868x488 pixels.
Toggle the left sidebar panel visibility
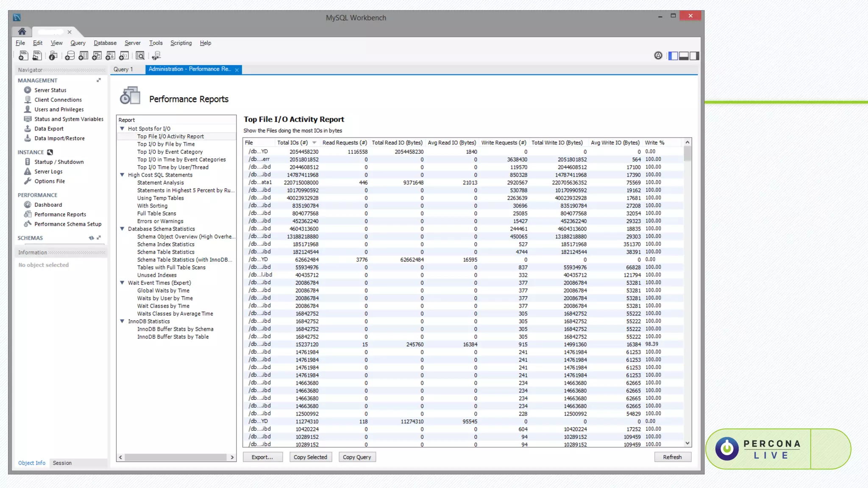(673, 56)
